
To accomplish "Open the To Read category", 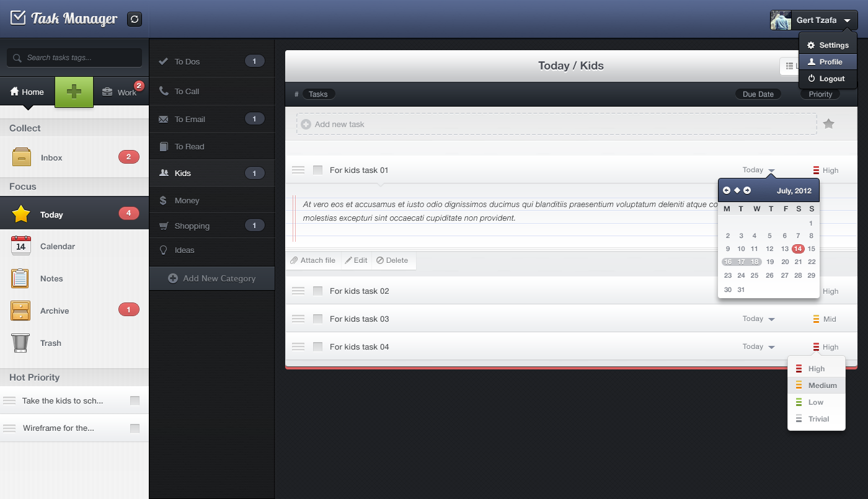I will [x=212, y=146].
